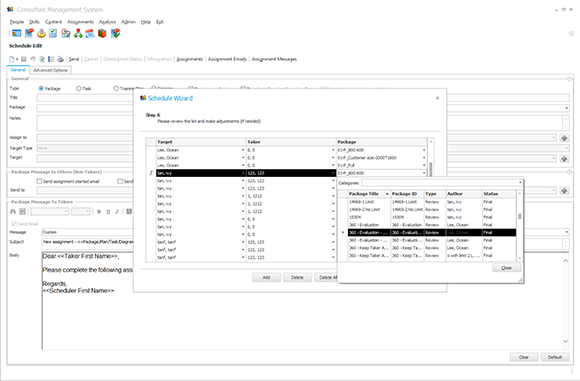The width and height of the screenshot is (580, 381).
Task: Select the Package type radio button
Action: tap(41, 89)
